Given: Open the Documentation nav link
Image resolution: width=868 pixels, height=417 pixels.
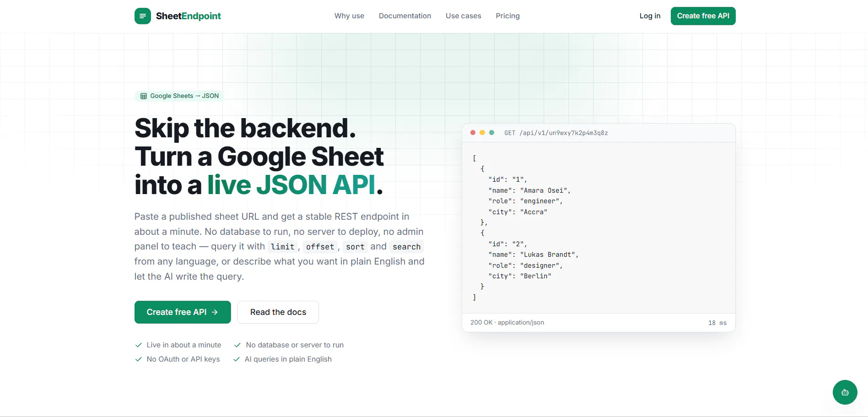Looking at the screenshot, I should pos(405,16).
